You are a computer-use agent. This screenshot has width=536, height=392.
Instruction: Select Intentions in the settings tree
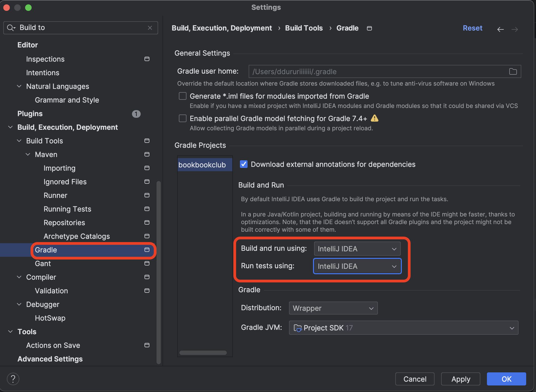point(43,73)
